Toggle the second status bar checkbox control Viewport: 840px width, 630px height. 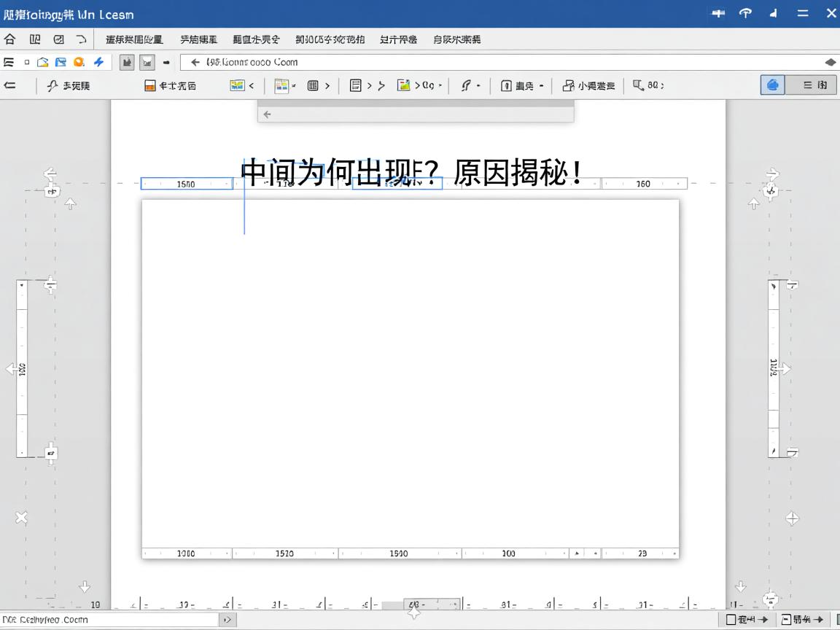coord(785,619)
